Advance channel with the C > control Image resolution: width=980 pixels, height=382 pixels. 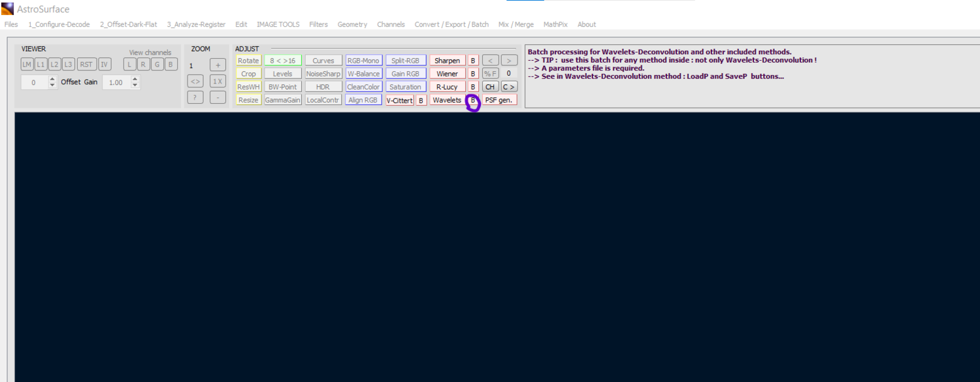coord(509,86)
